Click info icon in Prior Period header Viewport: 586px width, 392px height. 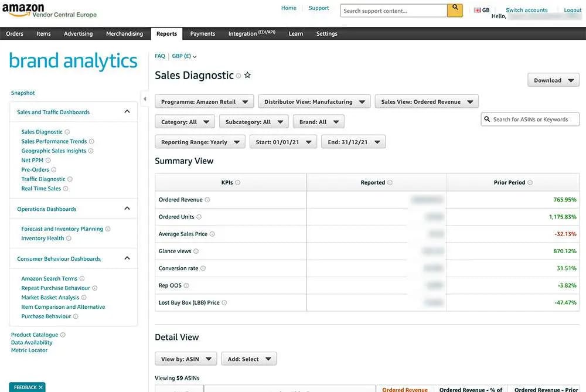coord(530,183)
